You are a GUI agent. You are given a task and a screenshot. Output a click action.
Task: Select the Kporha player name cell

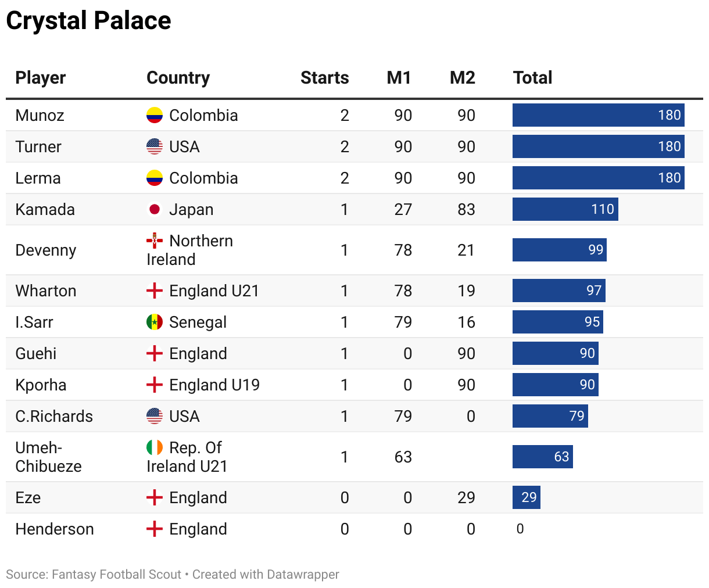(41, 385)
